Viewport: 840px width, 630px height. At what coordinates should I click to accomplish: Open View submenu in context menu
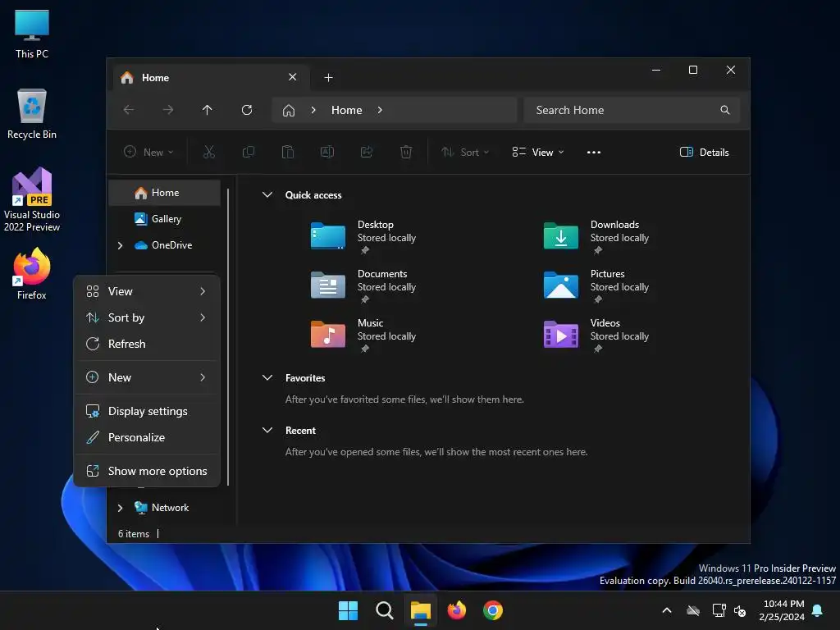point(147,291)
